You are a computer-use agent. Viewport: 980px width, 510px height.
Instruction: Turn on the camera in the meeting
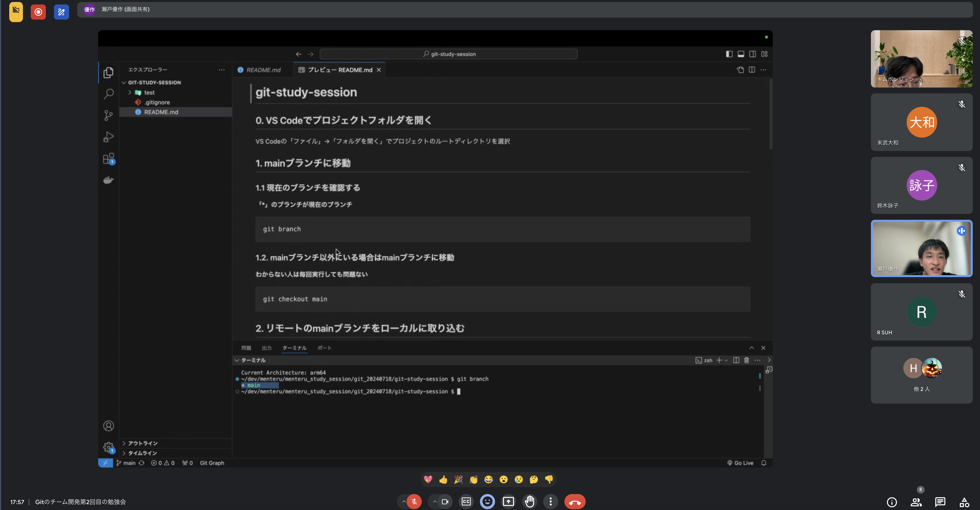[445, 501]
